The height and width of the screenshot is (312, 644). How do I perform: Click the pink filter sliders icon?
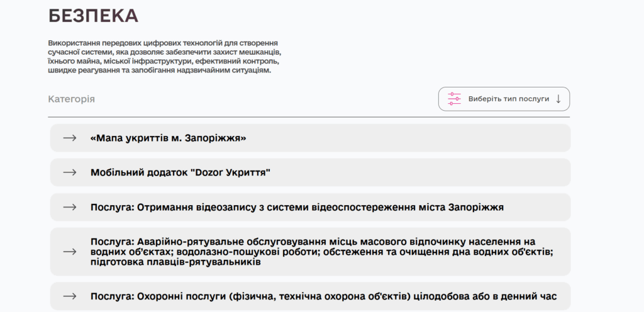coord(454,99)
